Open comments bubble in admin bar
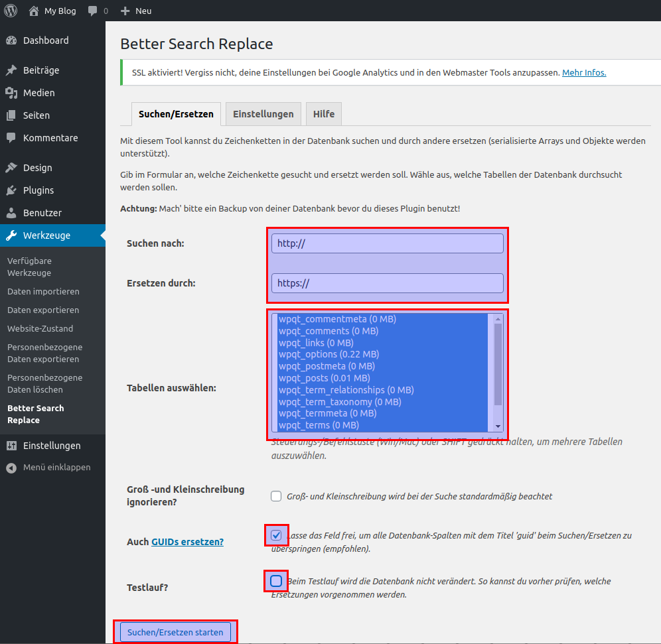Viewport: 661px width, 644px height. pos(93,11)
